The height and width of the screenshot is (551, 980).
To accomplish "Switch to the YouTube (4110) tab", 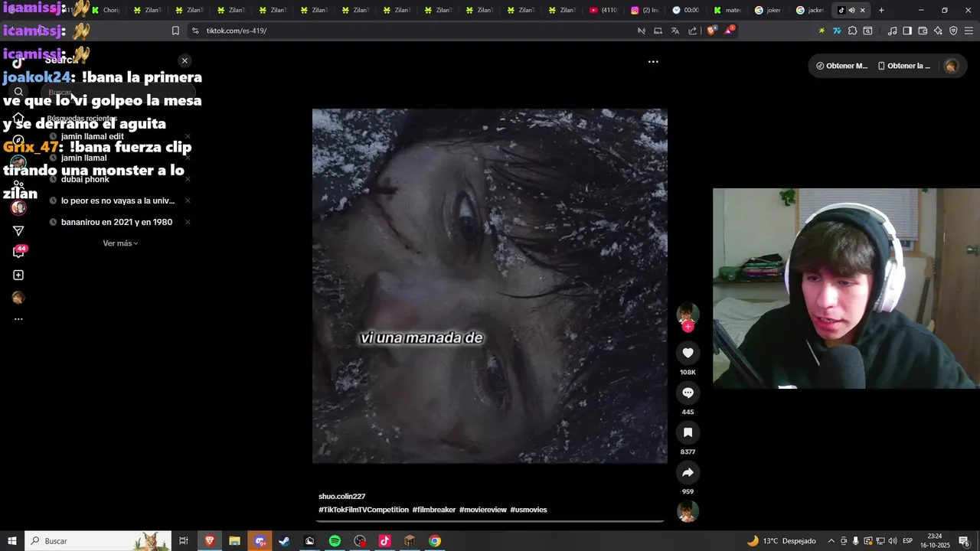I will [603, 10].
